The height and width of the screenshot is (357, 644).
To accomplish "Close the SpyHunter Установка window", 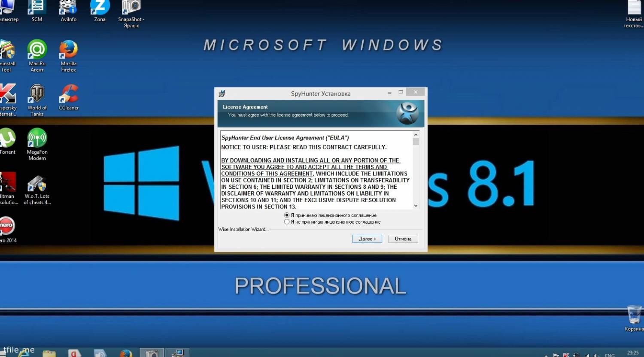I will click(416, 92).
